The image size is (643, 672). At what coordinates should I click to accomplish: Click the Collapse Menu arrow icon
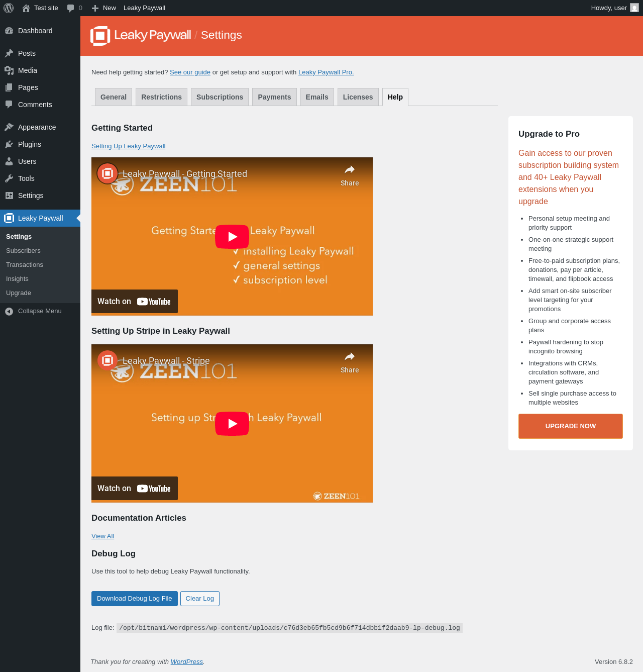9,312
